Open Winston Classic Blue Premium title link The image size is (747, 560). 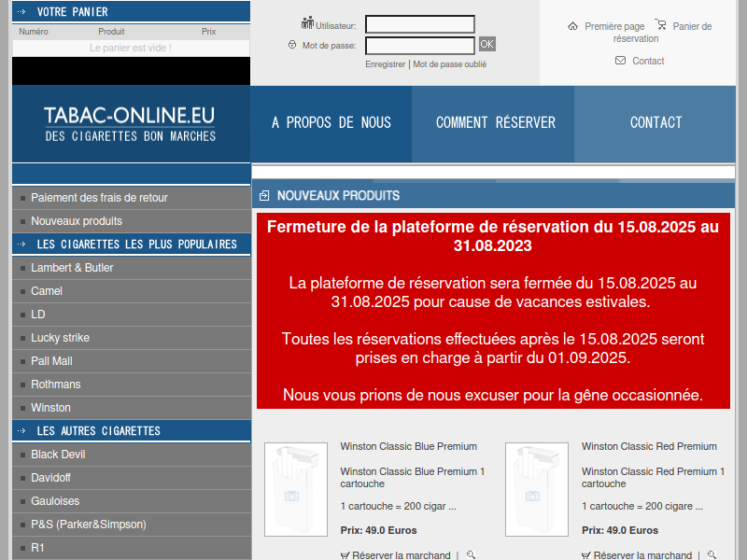[408, 446]
